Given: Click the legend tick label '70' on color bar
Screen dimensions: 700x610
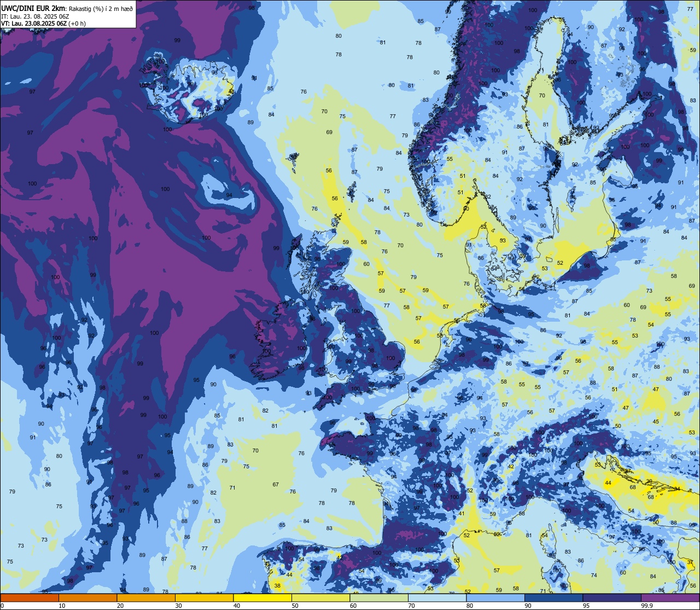Looking at the screenshot, I should pyautogui.click(x=411, y=606).
